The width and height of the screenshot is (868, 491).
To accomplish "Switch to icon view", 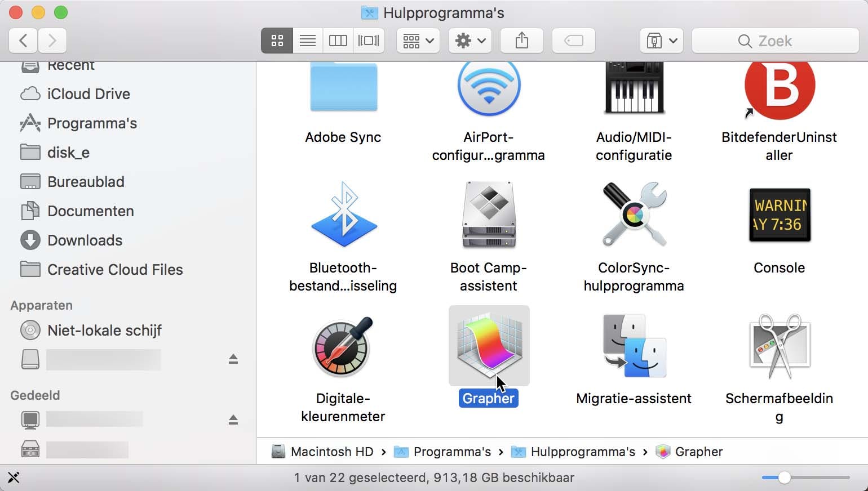I will pyautogui.click(x=277, y=41).
